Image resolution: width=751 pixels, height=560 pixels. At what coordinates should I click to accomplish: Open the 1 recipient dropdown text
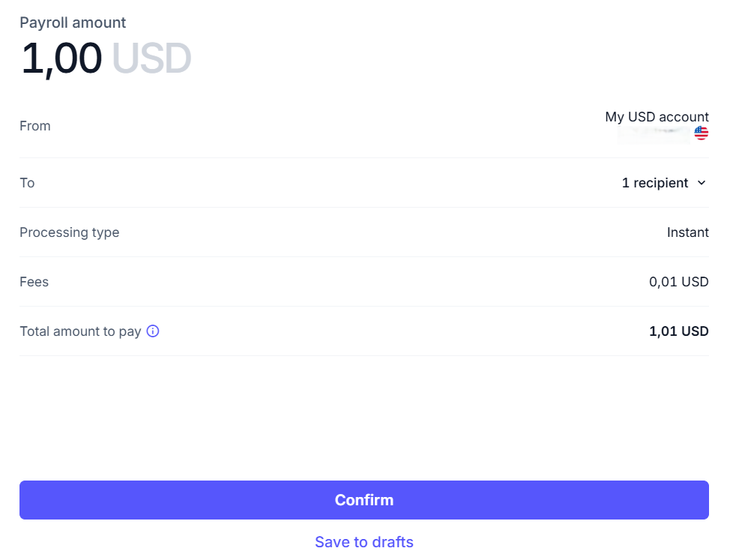click(655, 183)
